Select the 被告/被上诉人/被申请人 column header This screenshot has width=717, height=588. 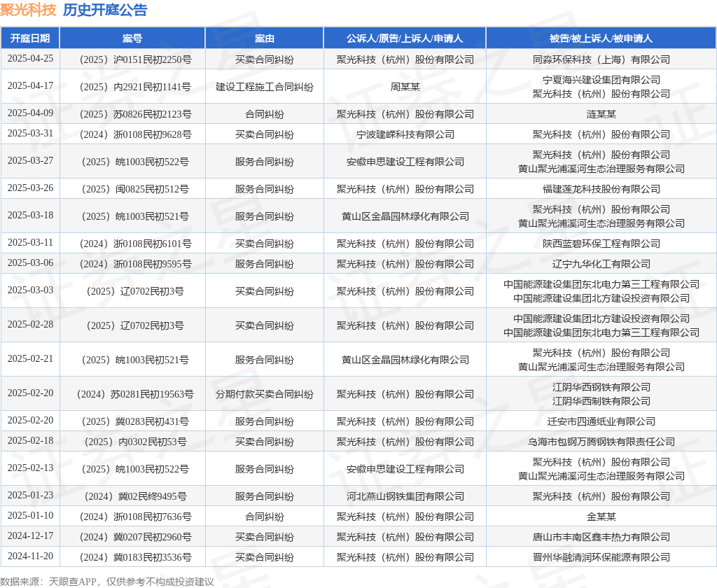tap(601, 38)
